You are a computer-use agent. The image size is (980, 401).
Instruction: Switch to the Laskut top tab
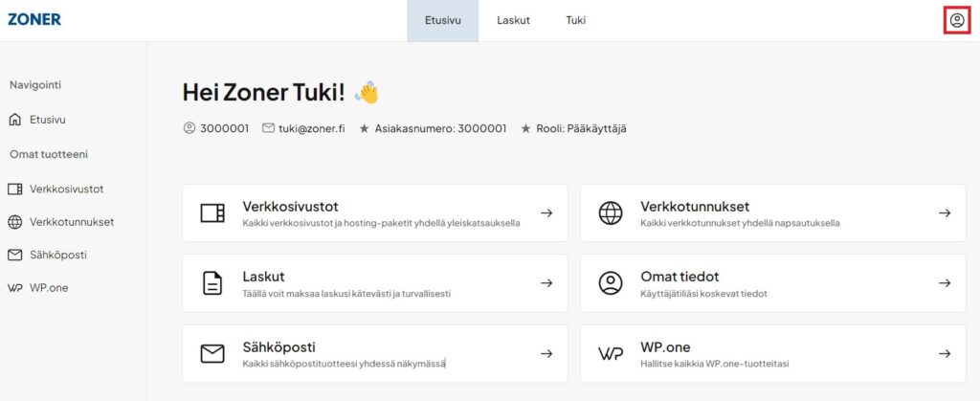(x=513, y=20)
